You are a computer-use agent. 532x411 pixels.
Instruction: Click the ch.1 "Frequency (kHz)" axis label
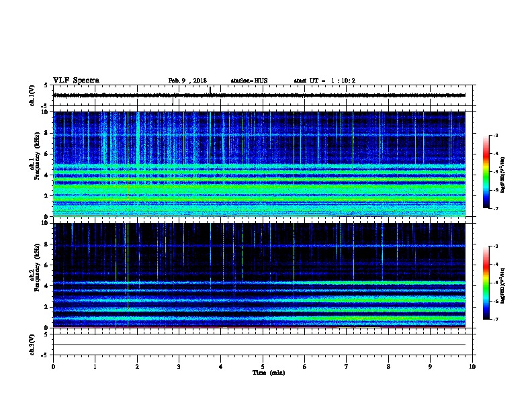[37, 156]
